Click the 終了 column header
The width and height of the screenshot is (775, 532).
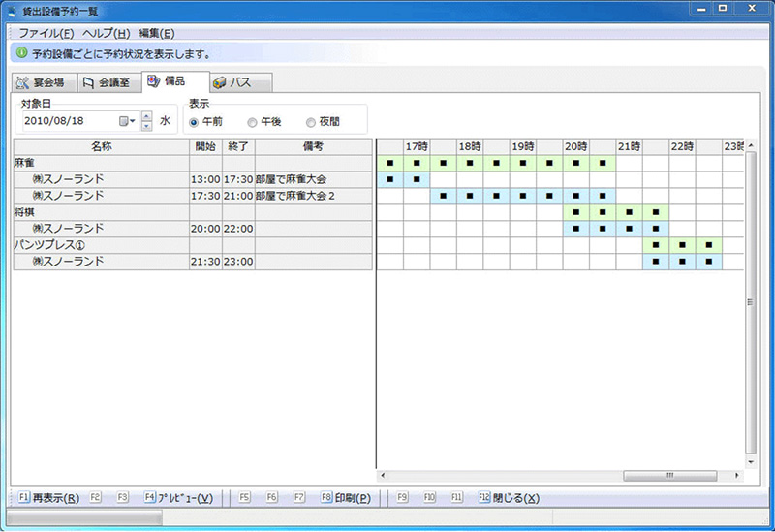pos(238,147)
